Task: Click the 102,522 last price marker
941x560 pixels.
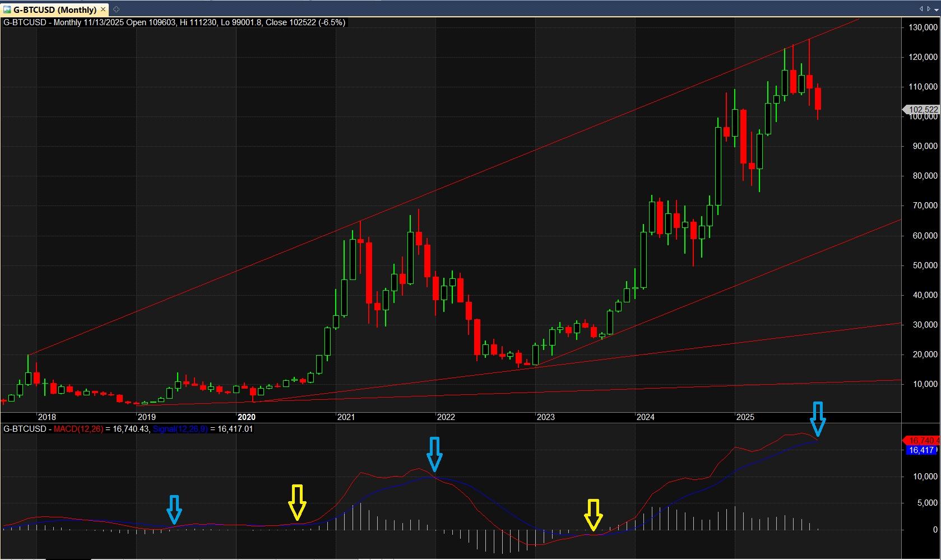Action: coord(922,110)
